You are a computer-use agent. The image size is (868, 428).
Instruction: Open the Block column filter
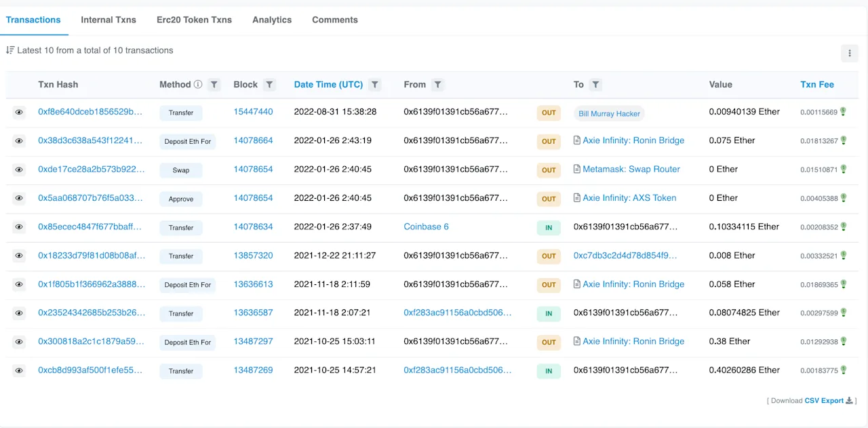point(269,85)
